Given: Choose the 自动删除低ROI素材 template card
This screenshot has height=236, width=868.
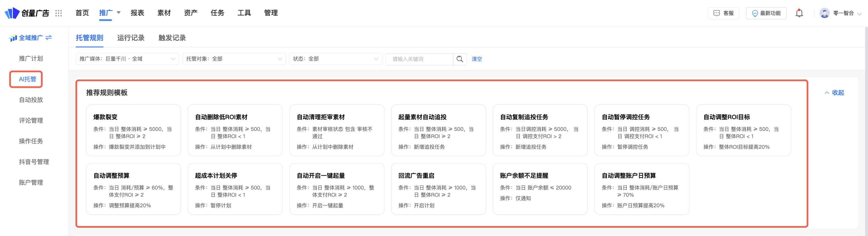Looking at the screenshot, I should pos(235,130).
